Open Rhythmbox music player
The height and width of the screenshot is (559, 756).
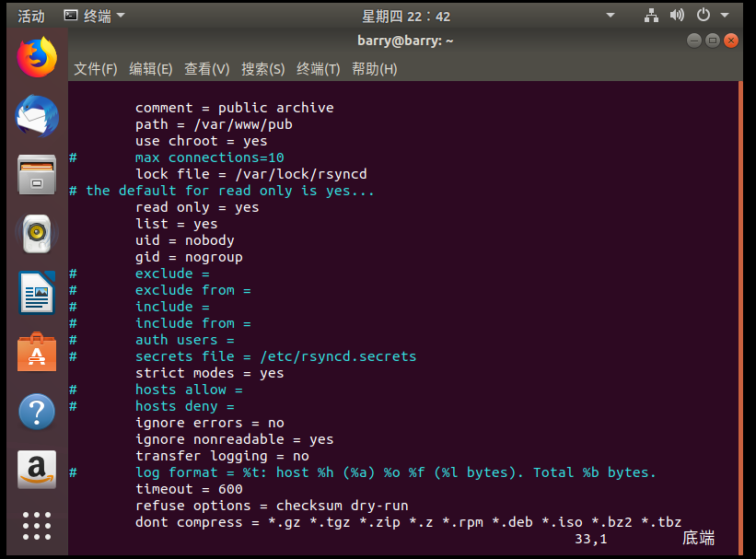37,234
